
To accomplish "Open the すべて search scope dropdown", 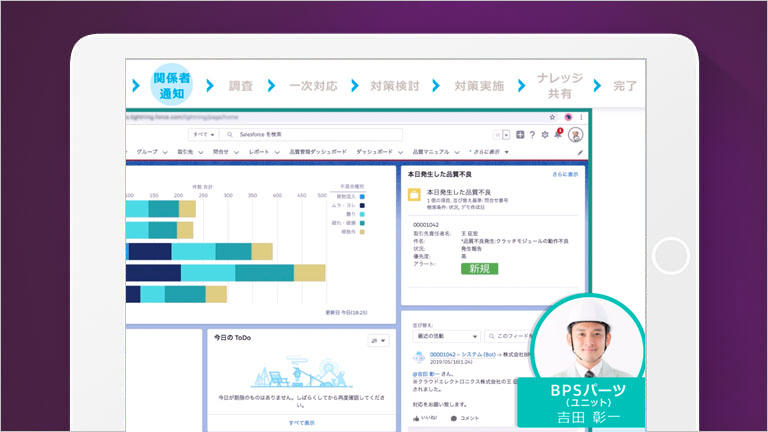I will [x=204, y=134].
